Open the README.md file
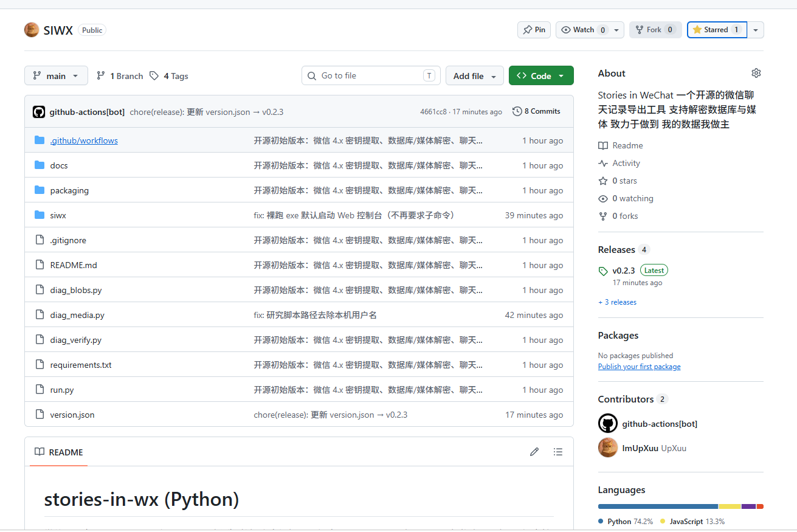 point(74,265)
